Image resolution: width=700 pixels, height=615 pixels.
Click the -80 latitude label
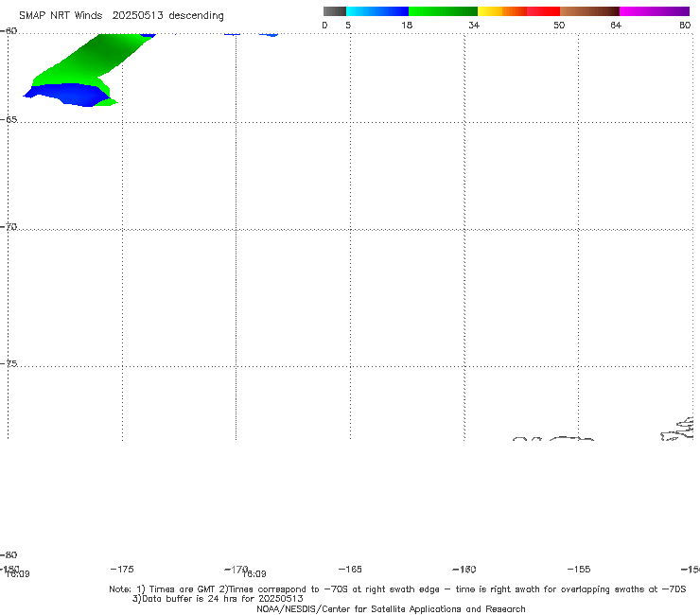(9, 554)
